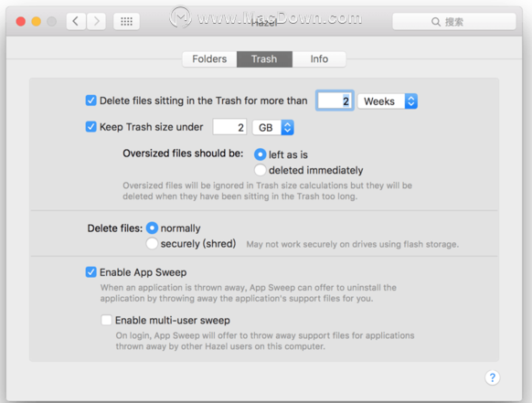Click the search magnifier field
The height and width of the screenshot is (403, 532).
tap(454, 22)
